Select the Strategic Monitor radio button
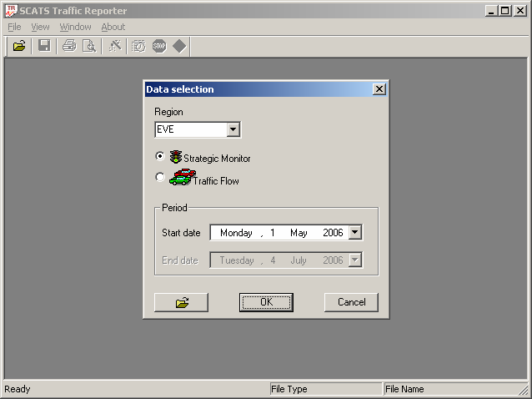 coord(160,156)
